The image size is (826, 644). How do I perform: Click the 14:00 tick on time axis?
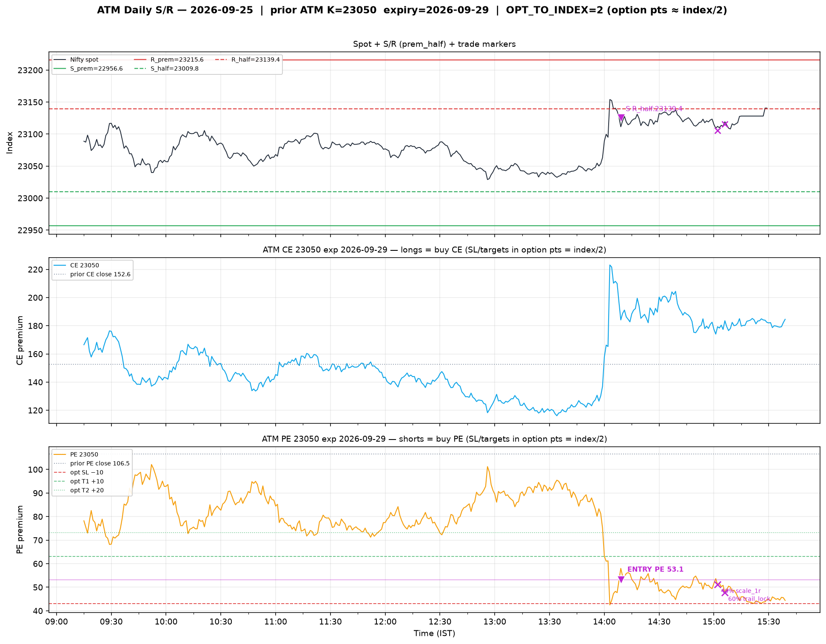[x=604, y=622]
